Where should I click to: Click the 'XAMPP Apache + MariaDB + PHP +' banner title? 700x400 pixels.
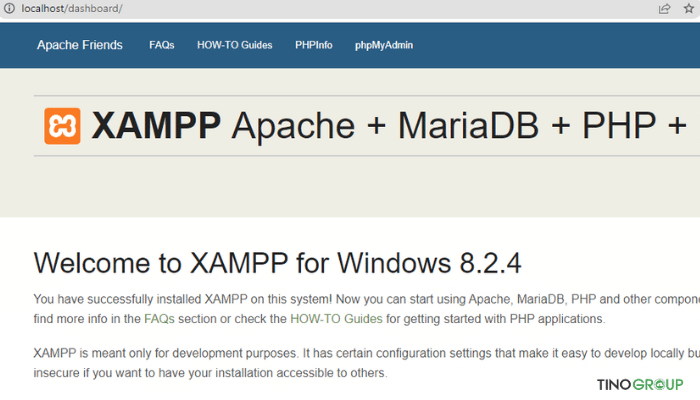[389, 125]
